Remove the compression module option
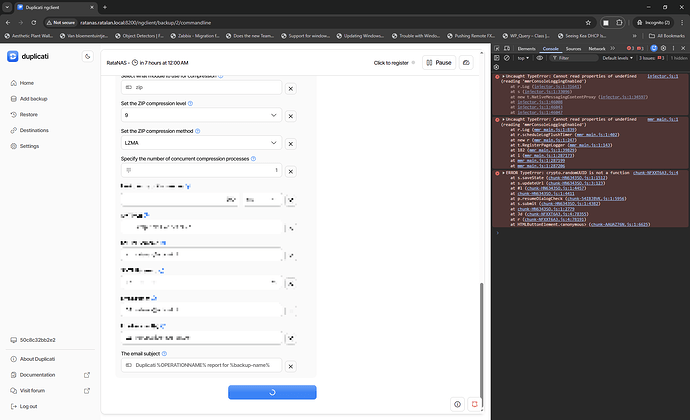690x420 pixels. click(290, 88)
